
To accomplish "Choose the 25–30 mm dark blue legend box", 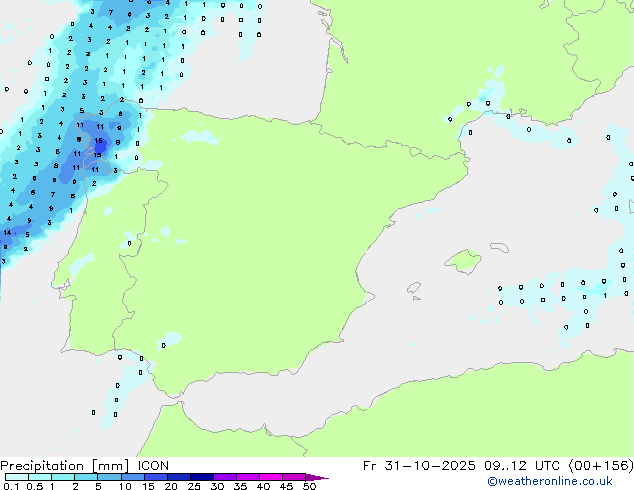I will coord(202,477).
